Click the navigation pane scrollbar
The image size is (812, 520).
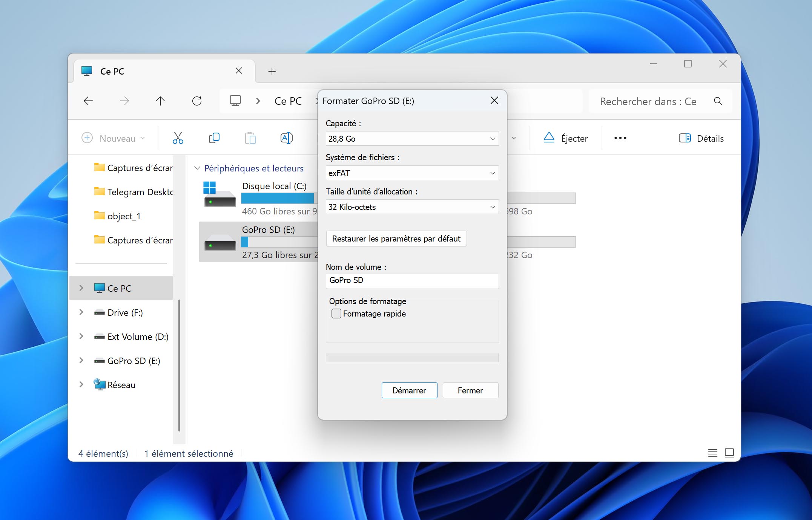(x=179, y=365)
